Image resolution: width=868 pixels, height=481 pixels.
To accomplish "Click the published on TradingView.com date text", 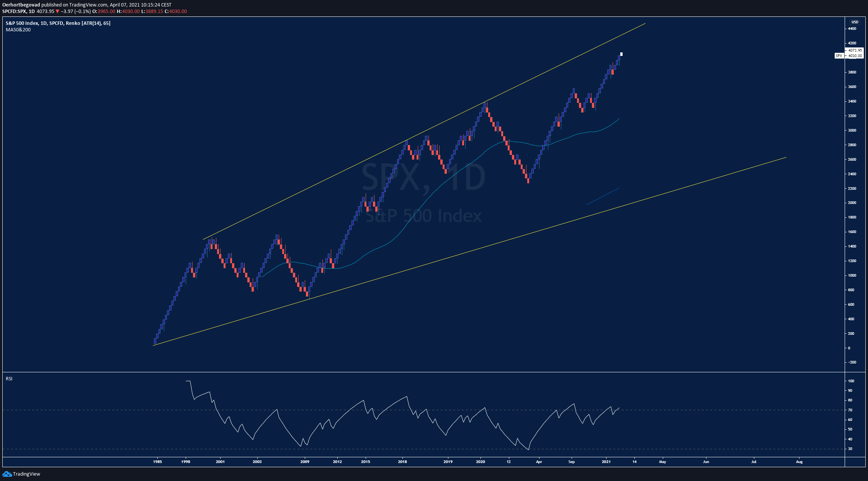I will point(106,5).
